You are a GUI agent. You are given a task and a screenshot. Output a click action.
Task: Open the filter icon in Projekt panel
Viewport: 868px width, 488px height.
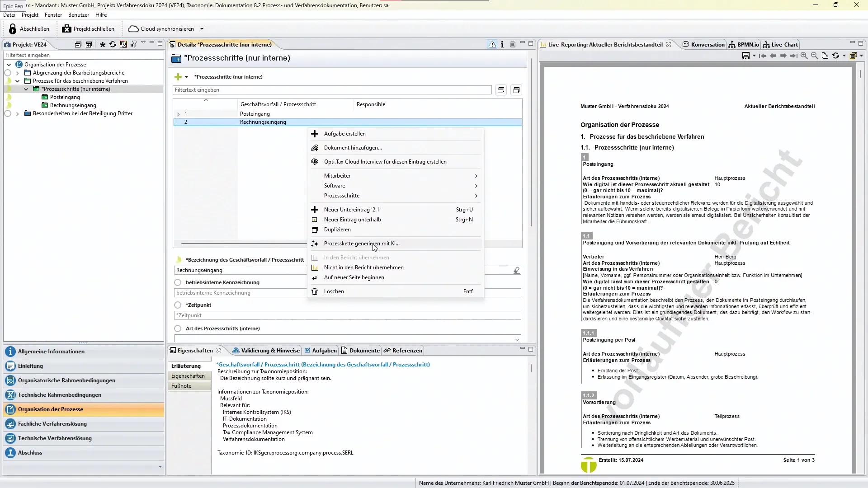tap(134, 44)
